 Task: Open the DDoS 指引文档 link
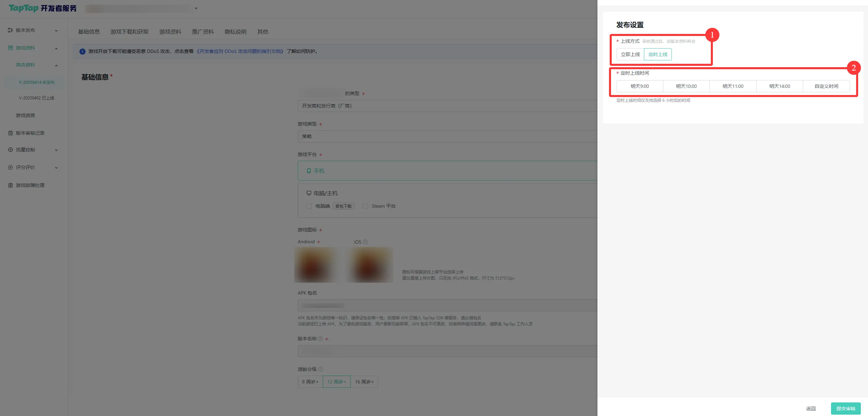coord(240,51)
